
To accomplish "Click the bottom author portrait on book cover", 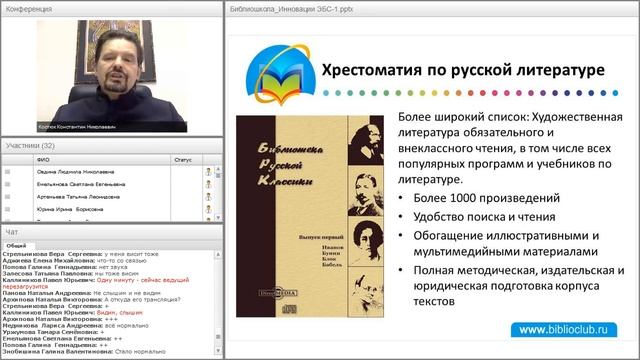I will tap(366, 292).
